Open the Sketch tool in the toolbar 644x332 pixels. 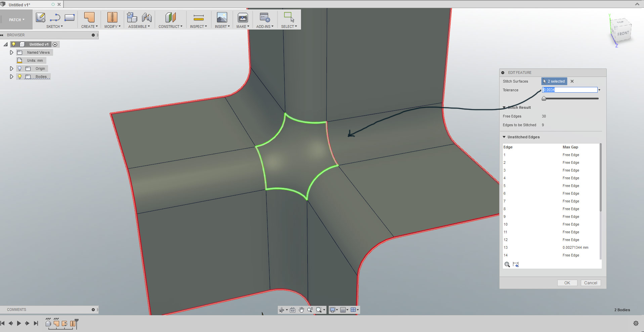[x=41, y=17]
